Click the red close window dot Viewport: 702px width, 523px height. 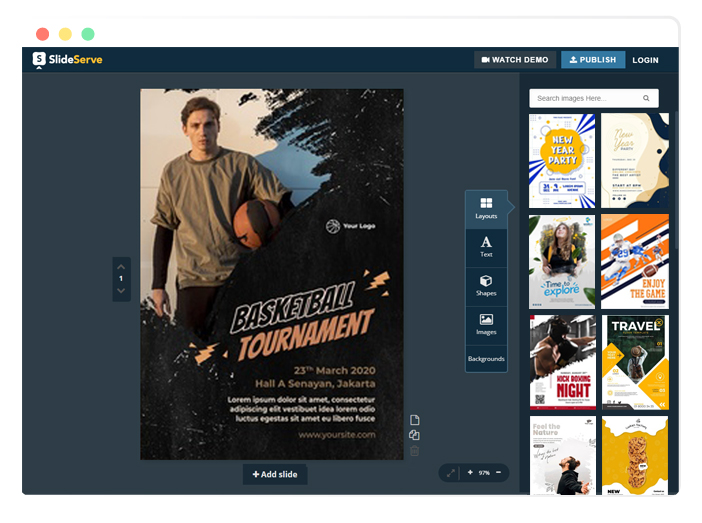43,34
